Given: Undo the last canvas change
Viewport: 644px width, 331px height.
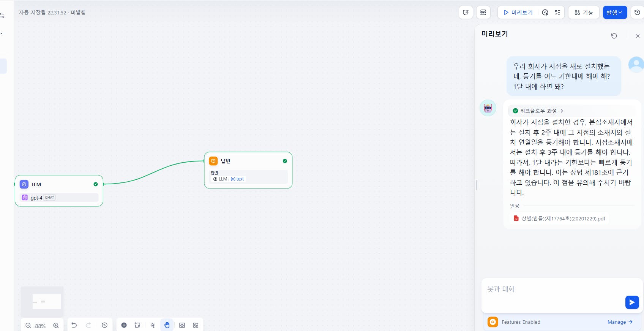Looking at the screenshot, I should 74,325.
